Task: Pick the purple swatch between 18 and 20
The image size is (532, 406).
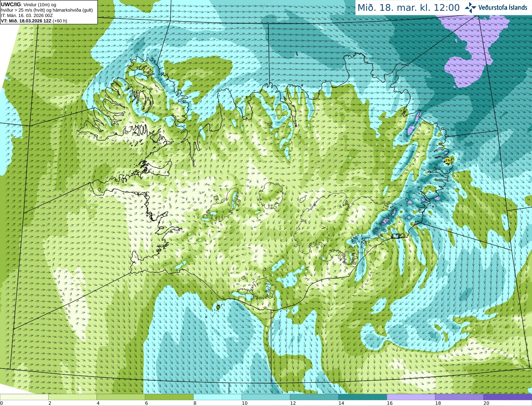Action: click(x=459, y=397)
